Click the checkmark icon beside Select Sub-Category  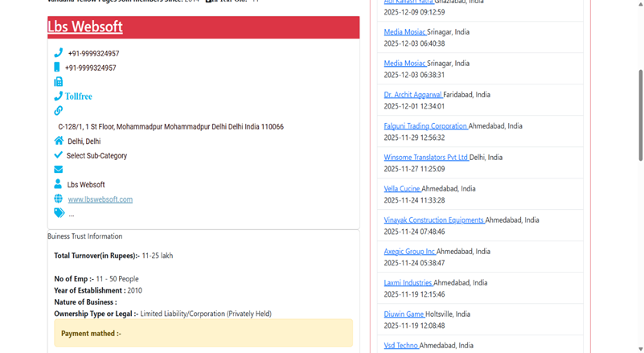[58, 155]
